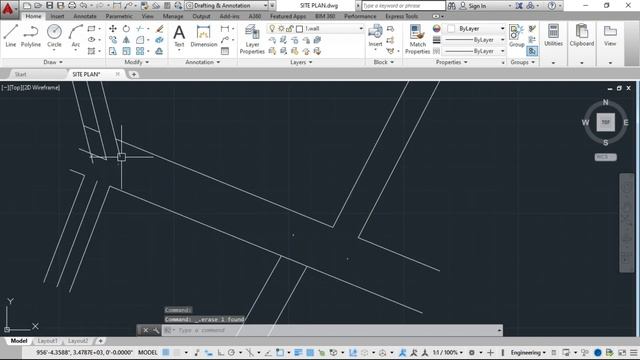Open the Annotate ribbon tab
Viewport: 640px width, 360px height.
84,16
